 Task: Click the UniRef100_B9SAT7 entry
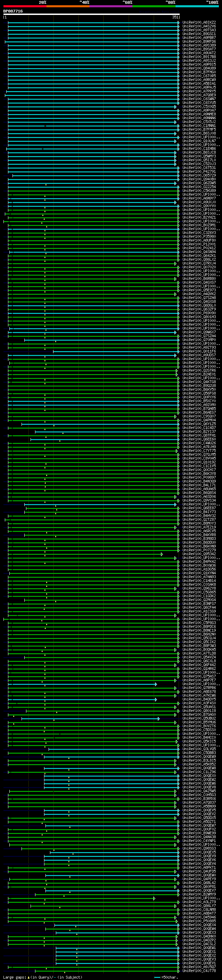(x=199, y=49)
